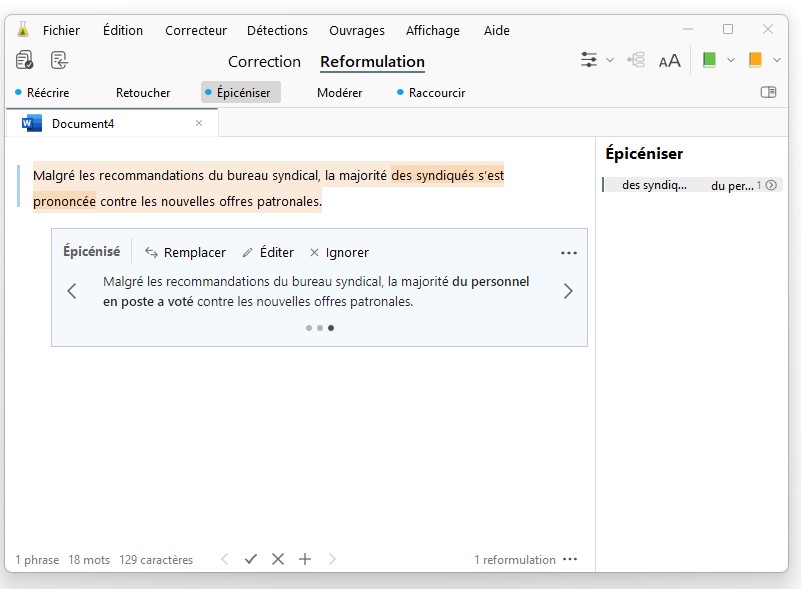Image resolution: width=801 pixels, height=589 pixels.
Task: Select the Reformulation view
Action: [372, 62]
